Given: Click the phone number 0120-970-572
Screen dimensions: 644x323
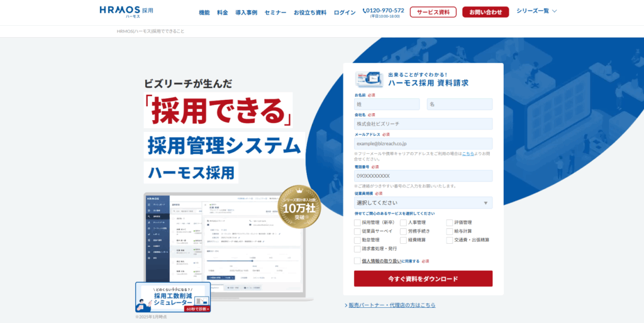Looking at the screenshot, I should [x=384, y=10].
